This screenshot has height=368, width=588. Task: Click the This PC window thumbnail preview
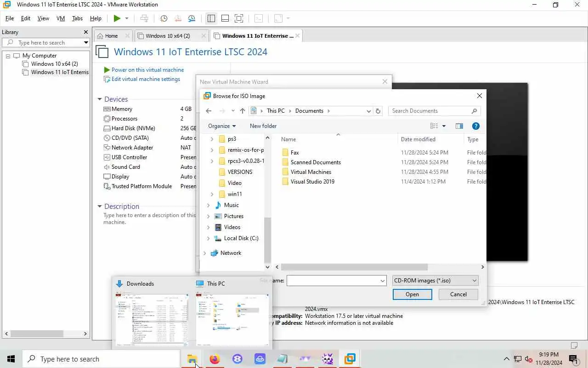coord(232,320)
